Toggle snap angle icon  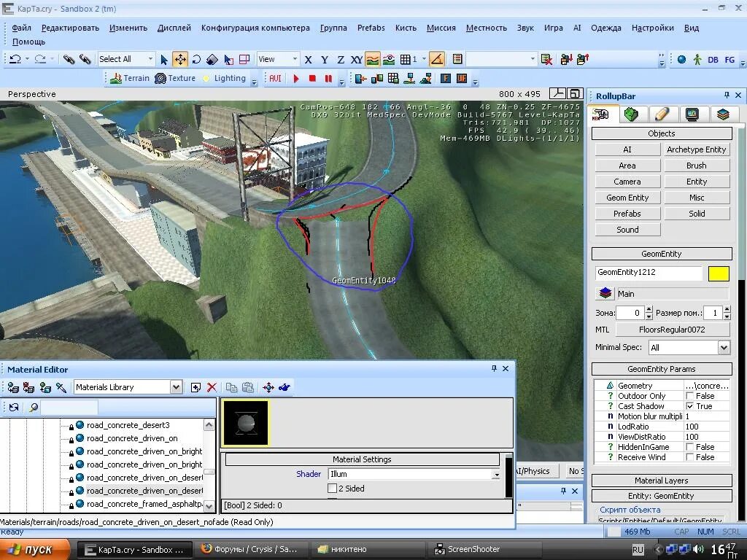437,60
